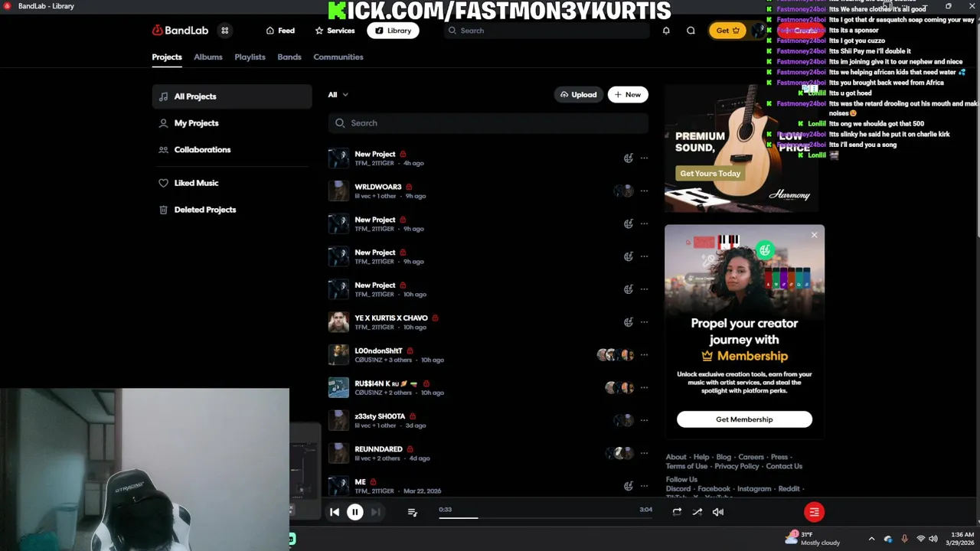Open the apps grid next to BandLab logo
Viewport: 980px width, 551px height.
tap(225, 31)
